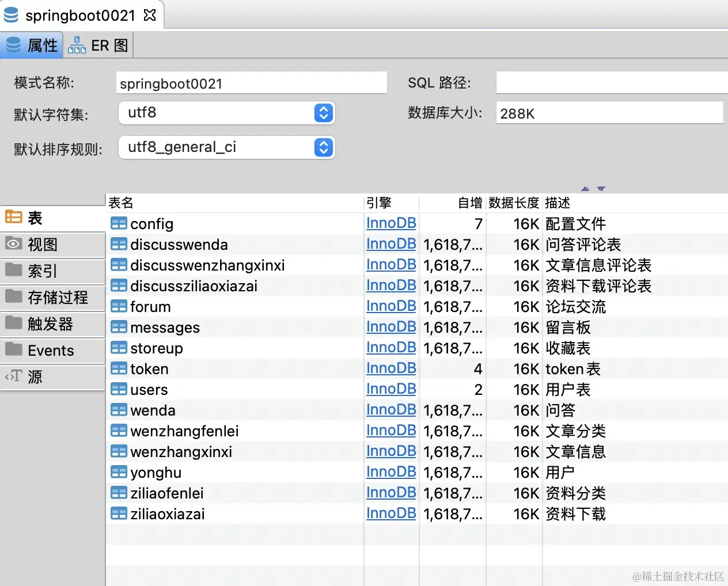Select the storeup table name

157,348
